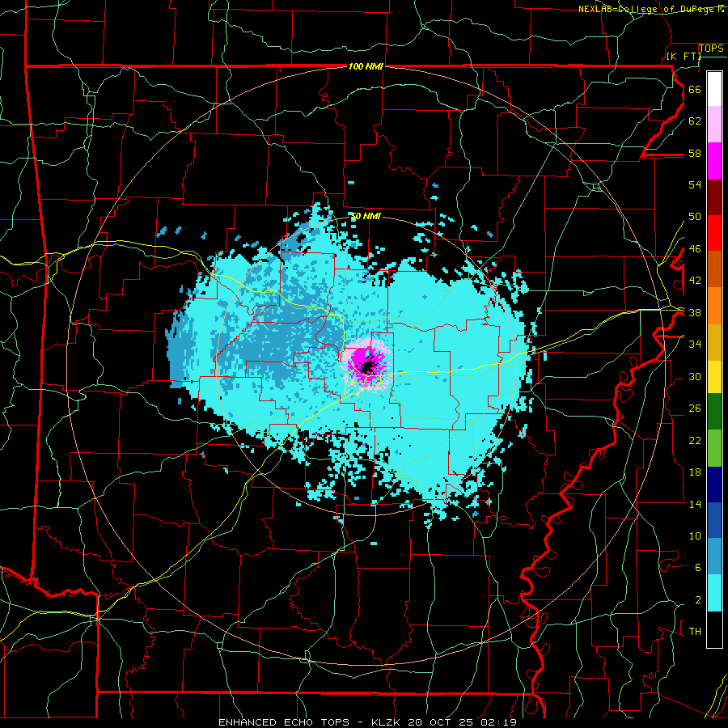Click the "KLZK" radar site identifier
This screenshot has height=728, width=728.
click(x=385, y=722)
